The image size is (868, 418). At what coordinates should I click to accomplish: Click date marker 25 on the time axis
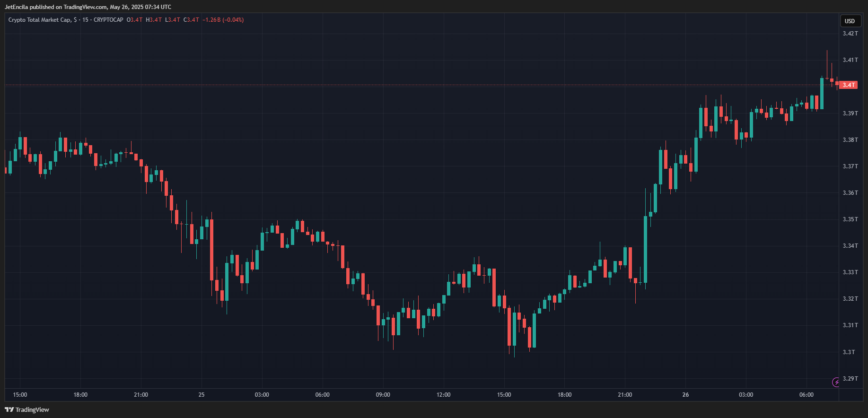pos(202,395)
